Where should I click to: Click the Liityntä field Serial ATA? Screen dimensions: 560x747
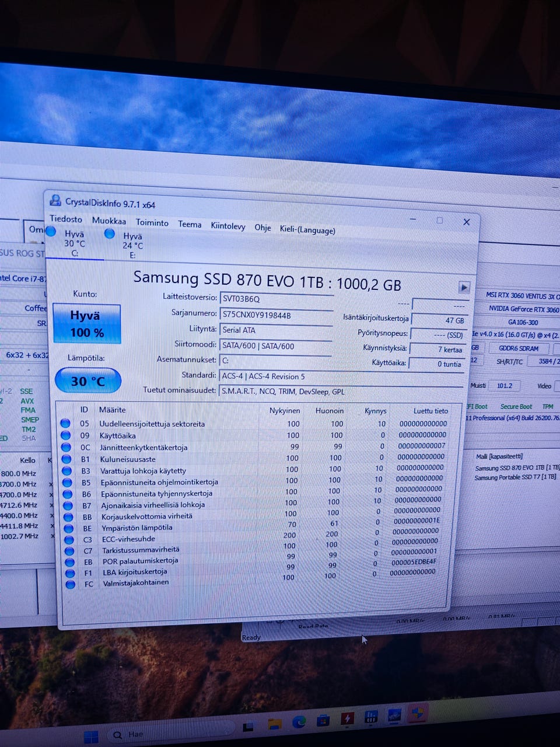[276, 330]
